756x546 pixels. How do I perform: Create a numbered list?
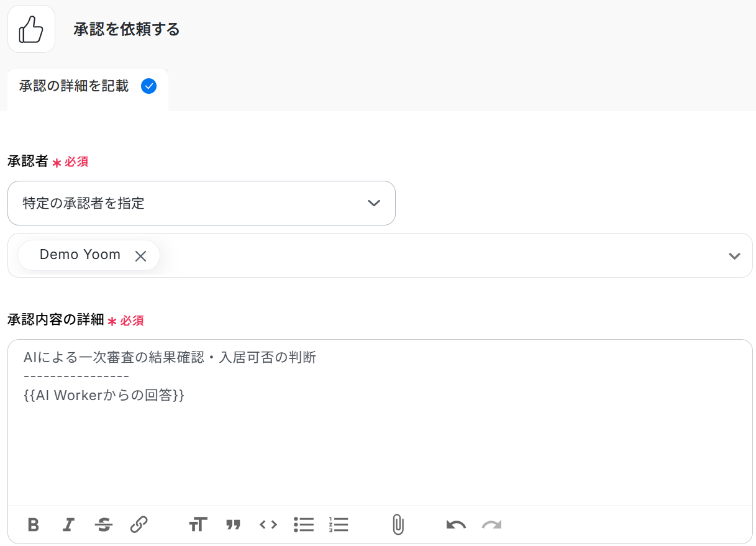339,525
